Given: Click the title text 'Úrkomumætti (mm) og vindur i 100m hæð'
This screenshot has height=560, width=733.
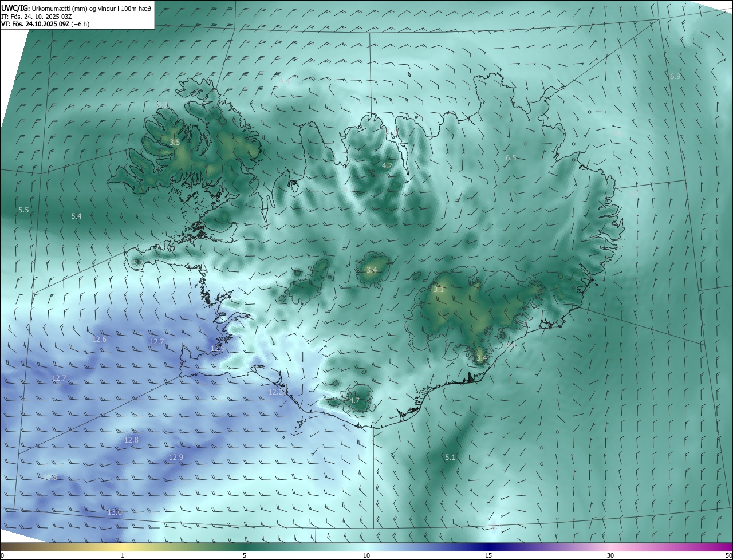Looking at the screenshot, I should tap(91, 8).
